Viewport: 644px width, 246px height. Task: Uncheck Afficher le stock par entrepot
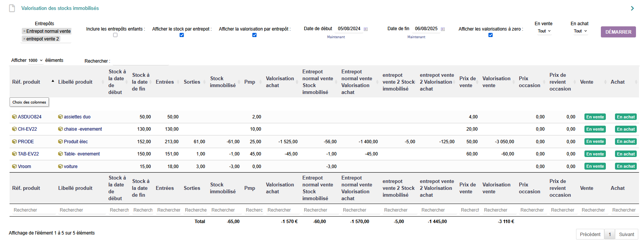182,35
